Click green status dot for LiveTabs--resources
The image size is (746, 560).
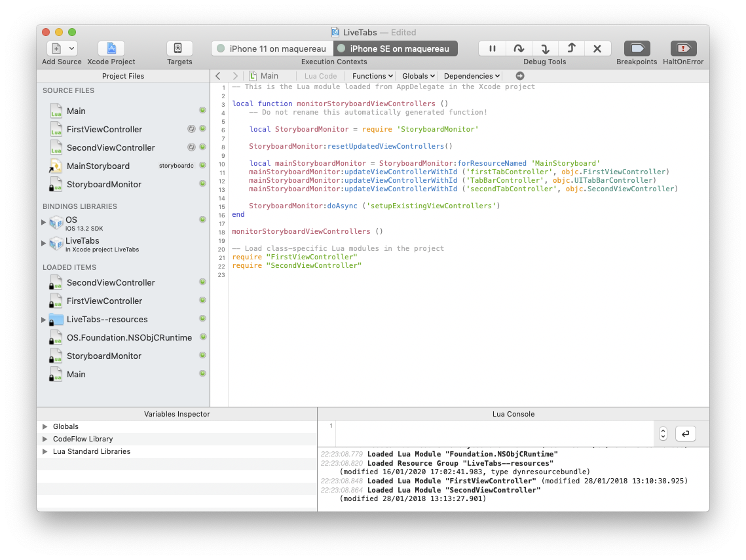click(x=202, y=318)
